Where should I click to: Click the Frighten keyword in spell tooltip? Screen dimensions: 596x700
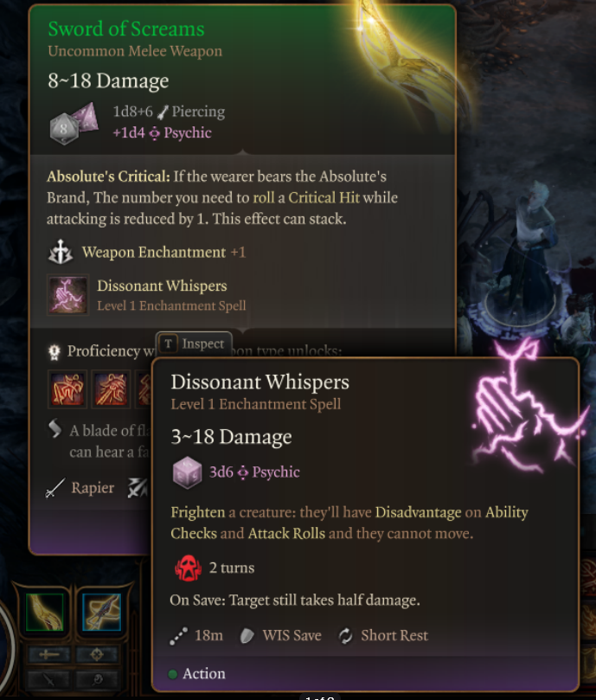pyautogui.click(x=198, y=512)
